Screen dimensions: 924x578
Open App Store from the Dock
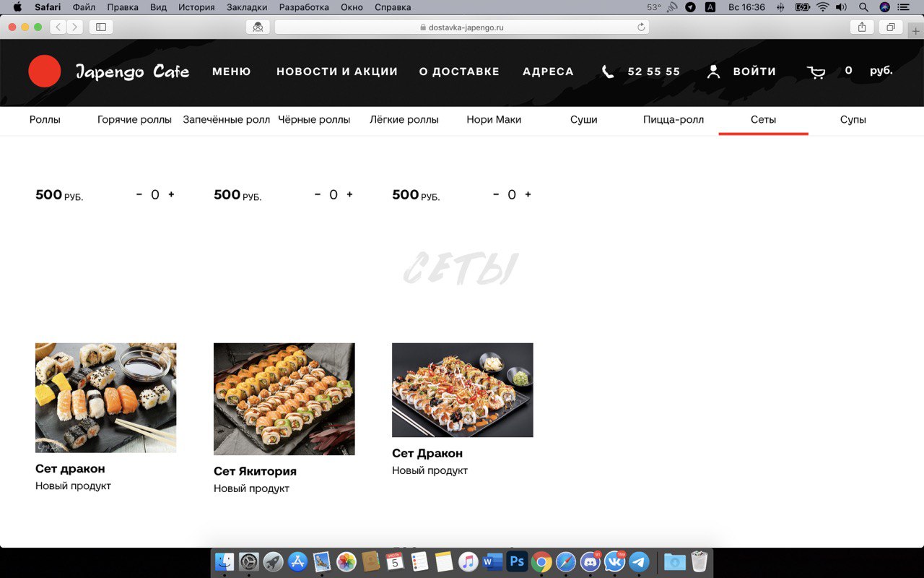point(297,561)
